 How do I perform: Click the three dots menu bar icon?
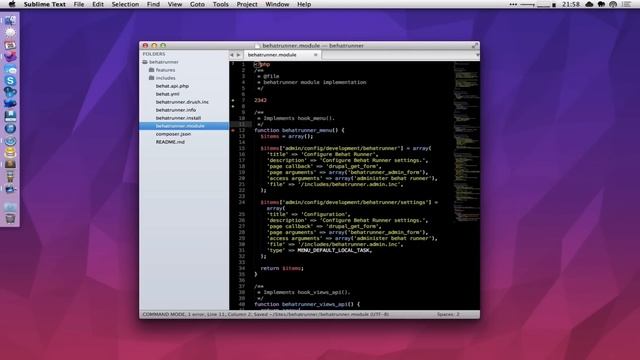point(513,4)
